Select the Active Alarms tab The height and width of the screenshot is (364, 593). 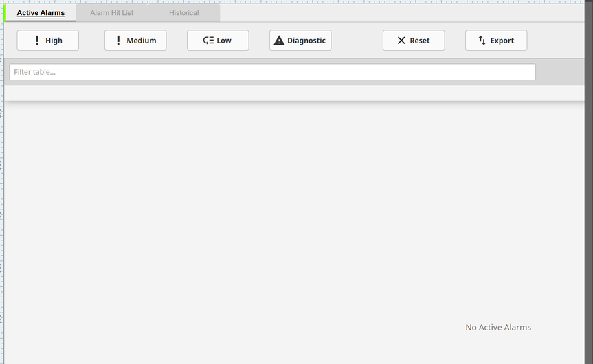tap(41, 13)
